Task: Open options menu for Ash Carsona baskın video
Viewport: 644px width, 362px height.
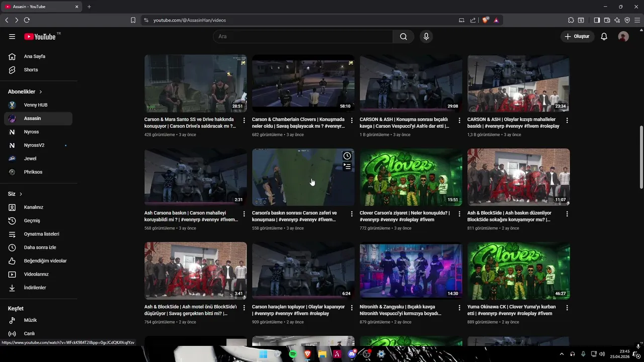Action: 244,214
